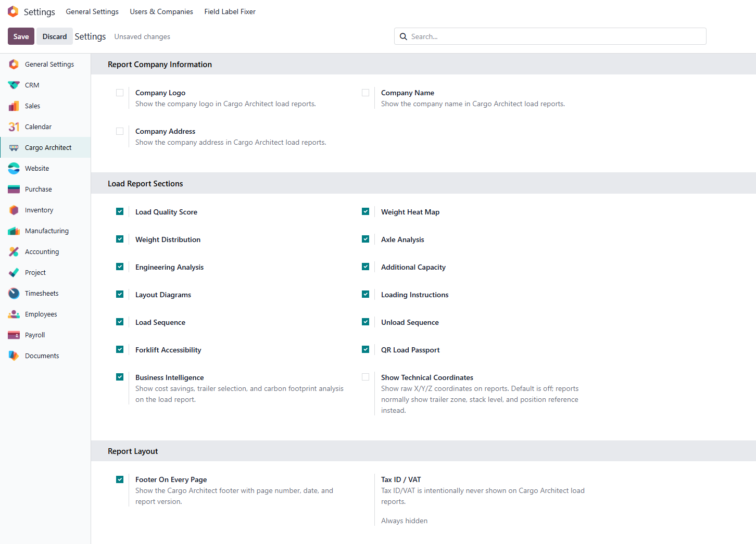Switch to Website settings tab
The image size is (756, 544).
click(x=45, y=168)
